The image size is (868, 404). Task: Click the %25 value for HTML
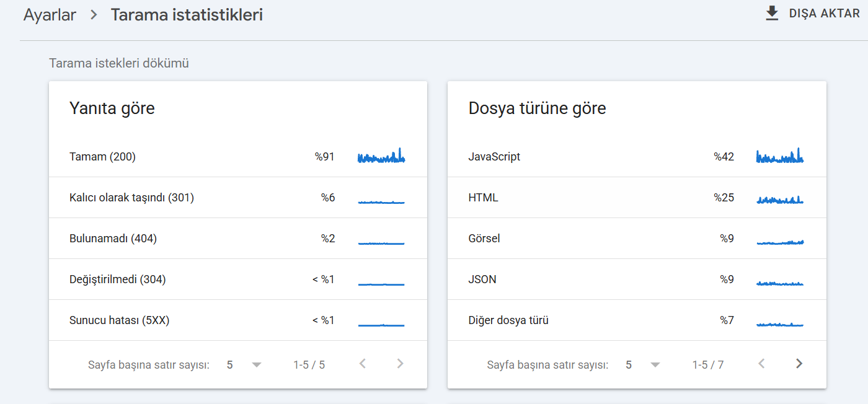tap(724, 198)
